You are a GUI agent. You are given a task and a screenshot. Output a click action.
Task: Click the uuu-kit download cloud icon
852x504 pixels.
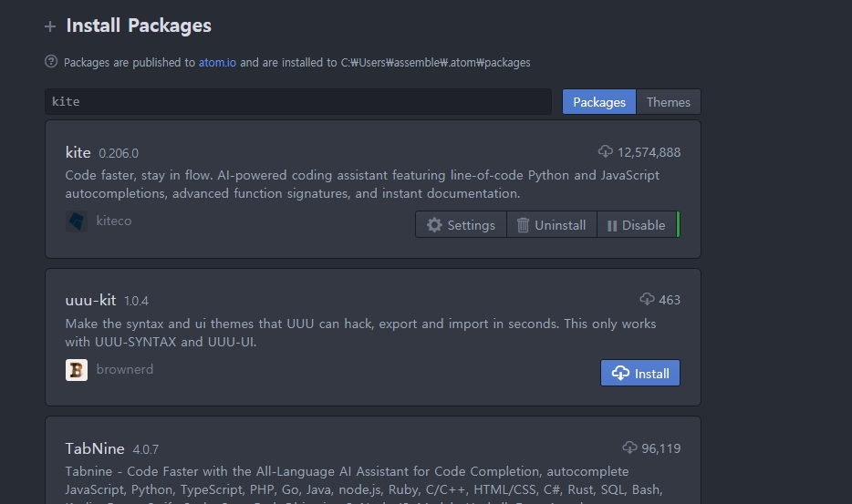(x=647, y=300)
